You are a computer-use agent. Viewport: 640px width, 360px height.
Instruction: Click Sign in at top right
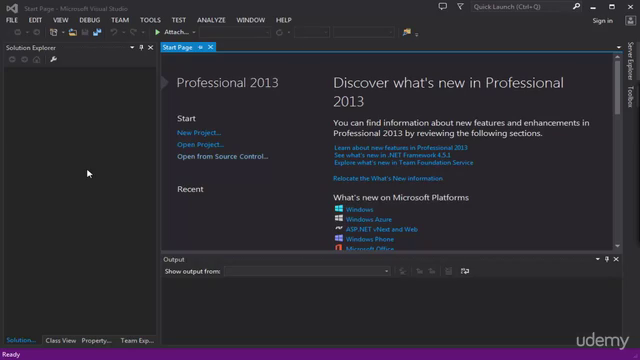[x=602, y=21]
